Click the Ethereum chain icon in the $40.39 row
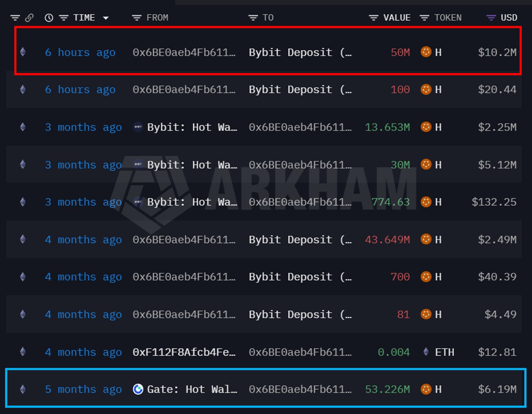 pyautogui.click(x=23, y=277)
